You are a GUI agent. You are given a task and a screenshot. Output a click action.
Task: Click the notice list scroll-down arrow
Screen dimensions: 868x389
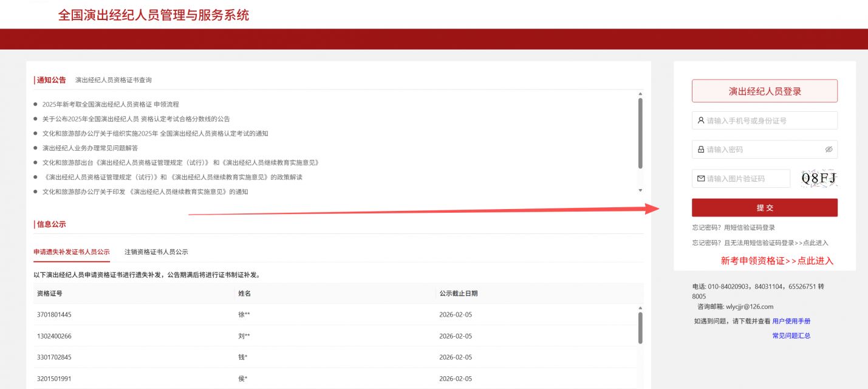tap(640, 190)
